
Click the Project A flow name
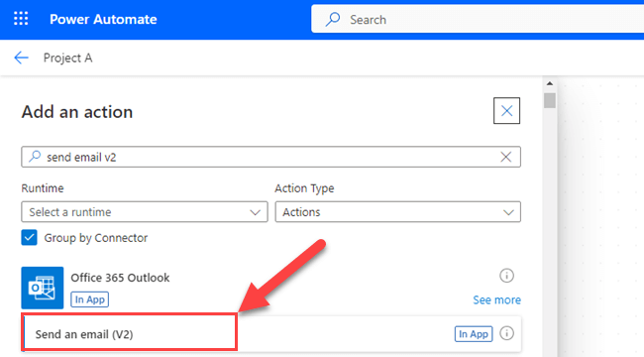point(67,58)
